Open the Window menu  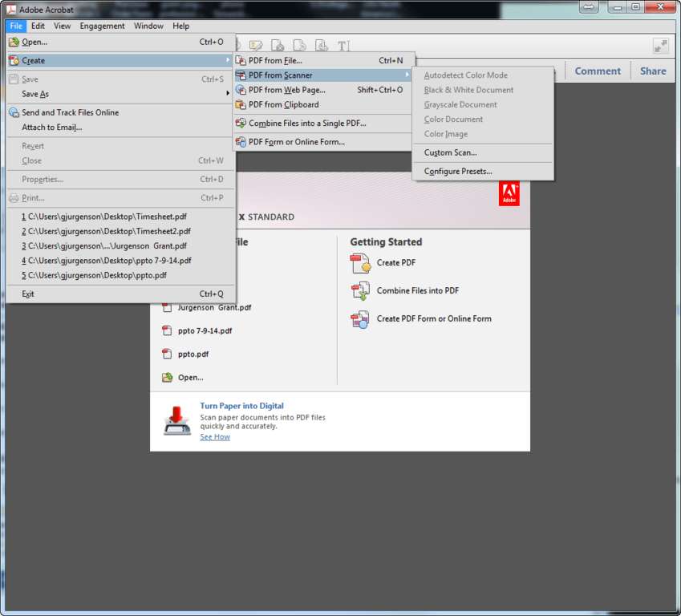coord(148,26)
